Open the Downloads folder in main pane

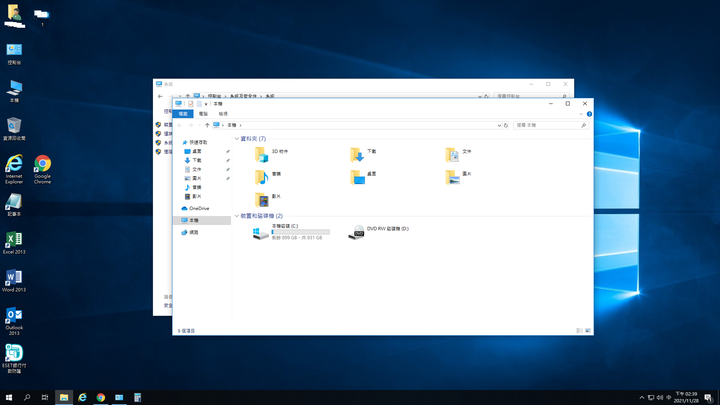coord(364,155)
